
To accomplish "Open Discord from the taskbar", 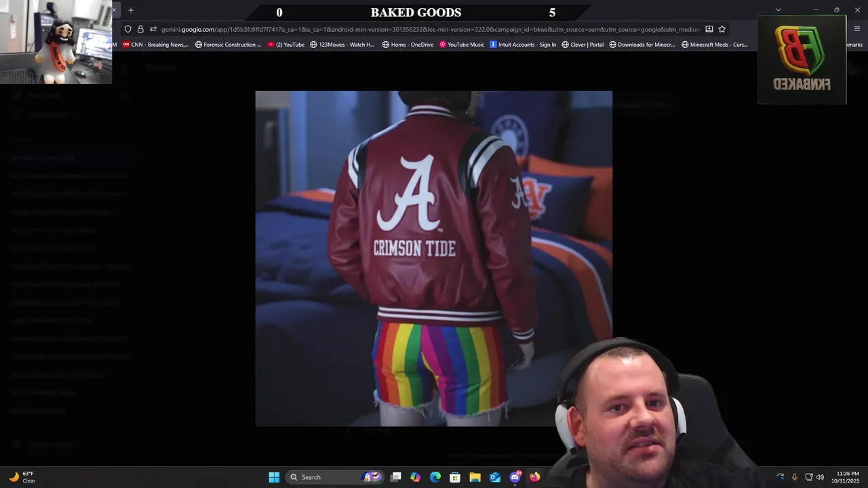I will click(515, 477).
